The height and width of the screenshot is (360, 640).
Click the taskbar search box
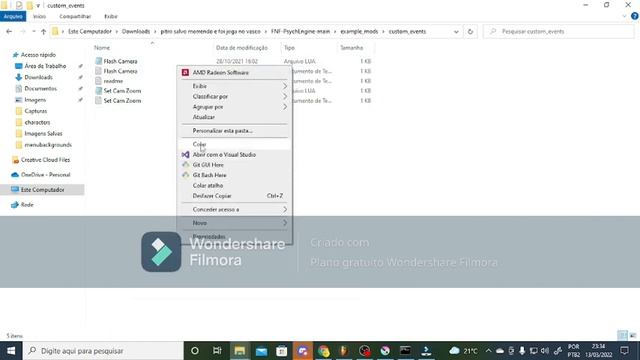pyautogui.click(x=103, y=351)
